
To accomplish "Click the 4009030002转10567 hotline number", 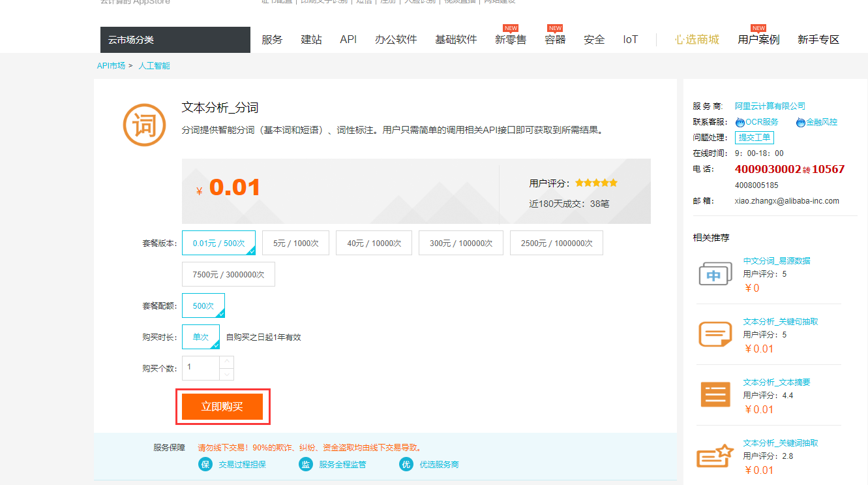I will coord(790,169).
